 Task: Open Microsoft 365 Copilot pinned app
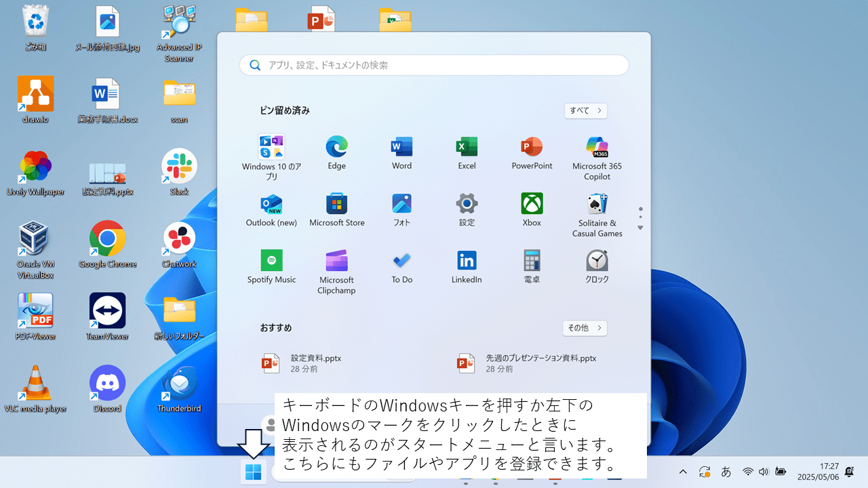(597, 157)
